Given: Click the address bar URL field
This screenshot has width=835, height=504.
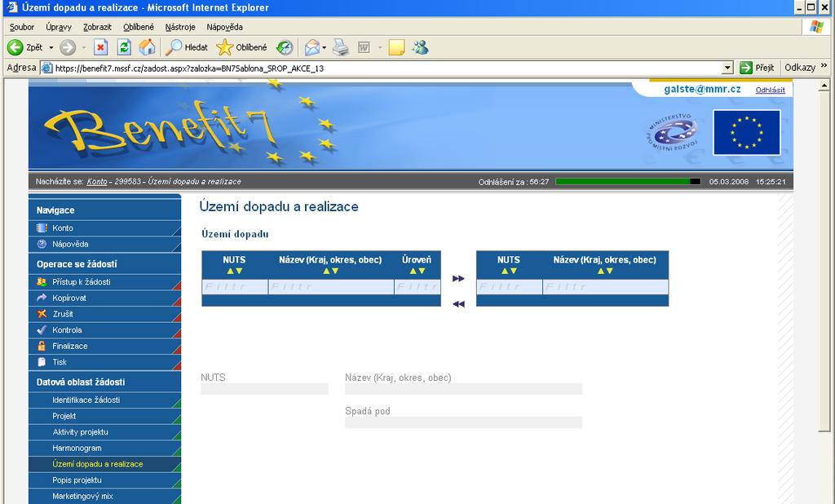Looking at the screenshot, I should tap(380, 69).
